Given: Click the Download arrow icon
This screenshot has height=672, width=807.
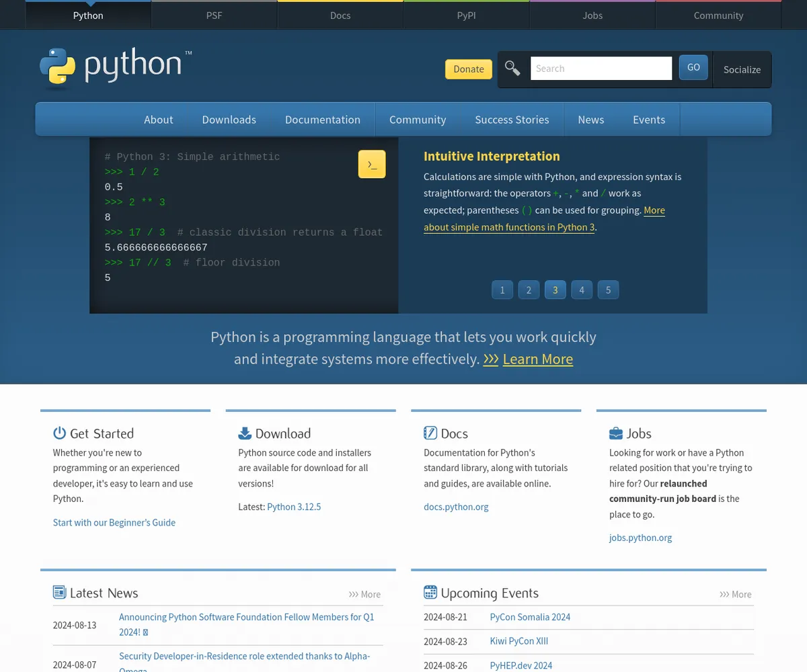Looking at the screenshot, I should pos(245,433).
